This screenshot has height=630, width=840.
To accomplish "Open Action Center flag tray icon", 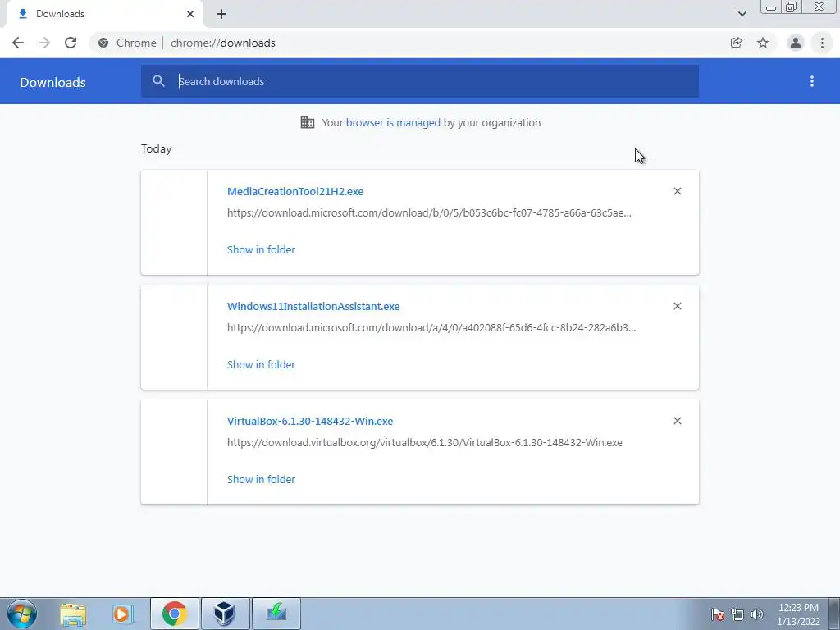I will (718, 614).
